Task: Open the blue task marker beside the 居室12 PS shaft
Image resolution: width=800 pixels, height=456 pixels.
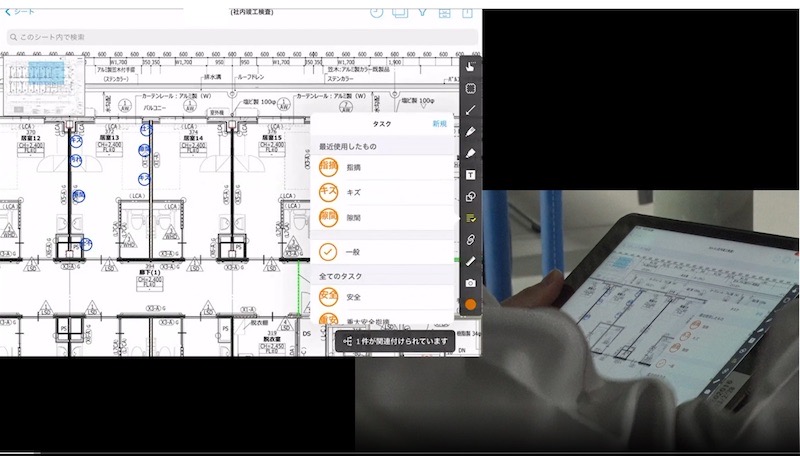Action: tap(86, 244)
